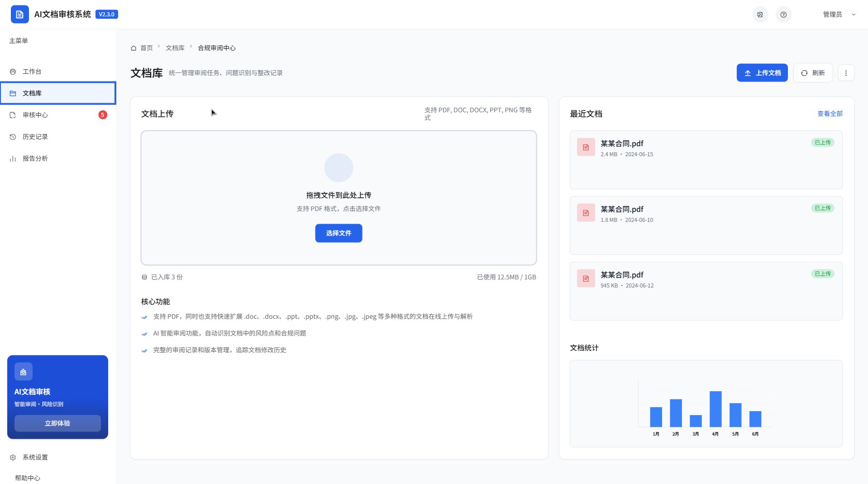Click the 立即体验 button
The image size is (868, 484).
tap(57, 423)
